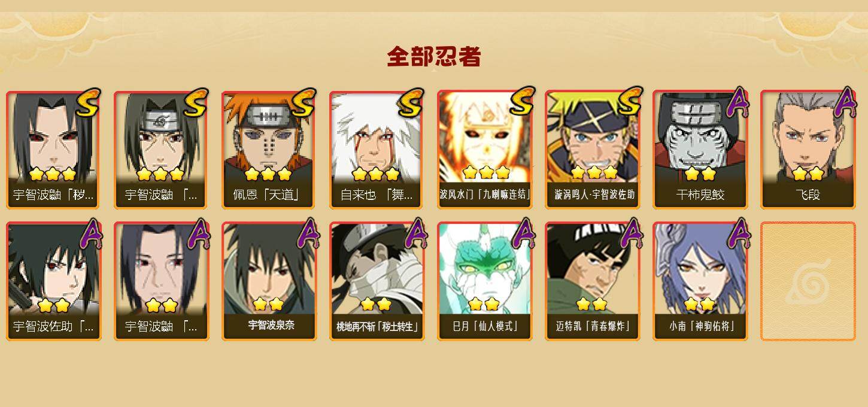868x407 pixels.
Task: Click the three stars on 波风水门 card
Action: (x=486, y=173)
